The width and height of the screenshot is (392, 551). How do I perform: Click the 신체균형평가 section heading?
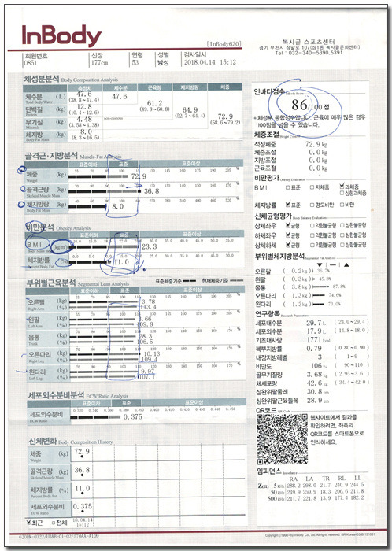pyautogui.click(x=273, y=216)
